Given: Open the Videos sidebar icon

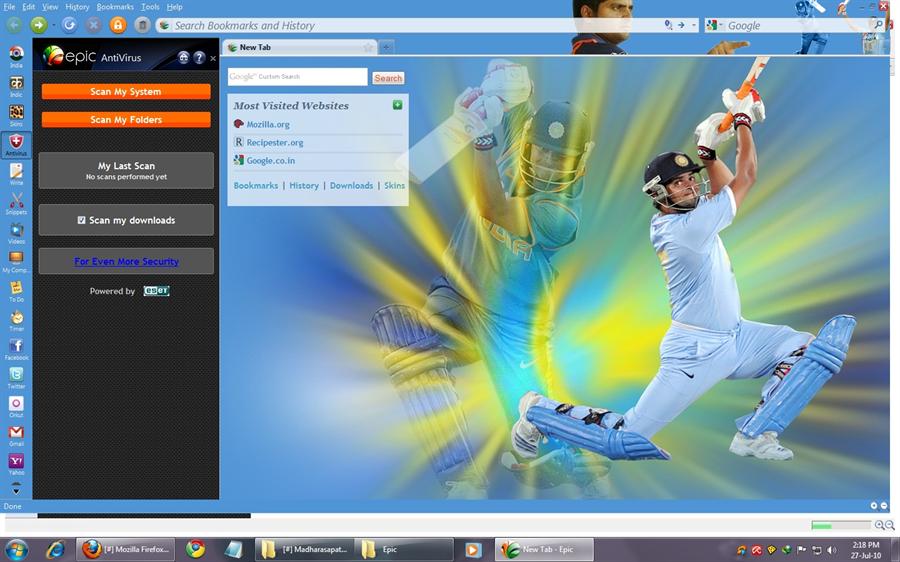Looking at the screenshot, I should pyautogui.click(x=16, y=232).
